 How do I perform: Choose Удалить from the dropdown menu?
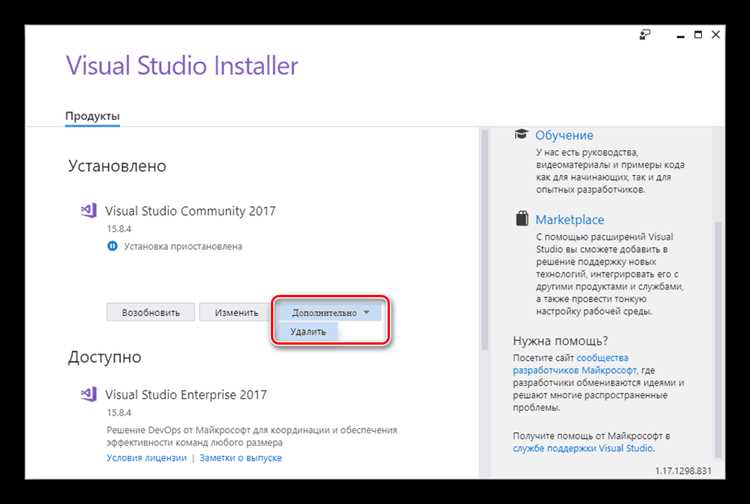tap(308, 331)
